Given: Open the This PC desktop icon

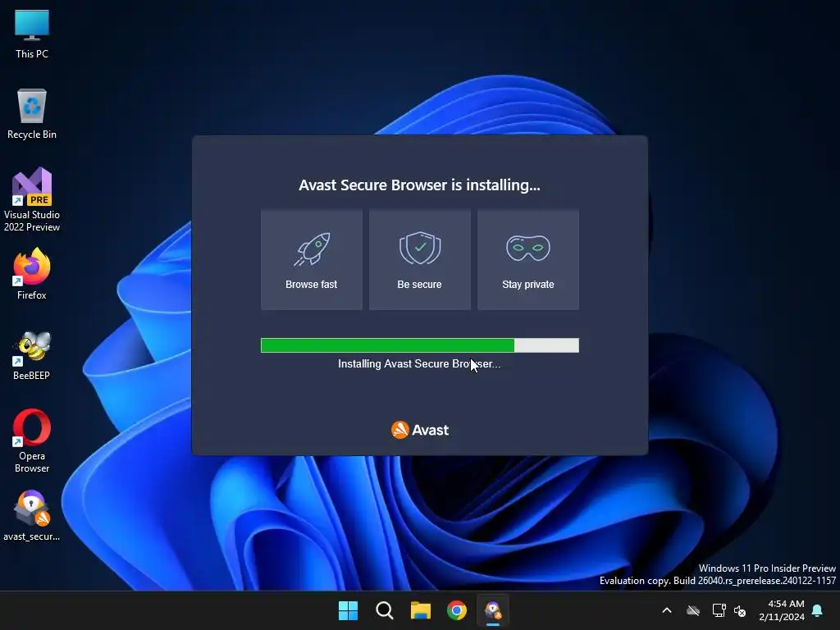Looking at the screenshot, I should [32, 34].
